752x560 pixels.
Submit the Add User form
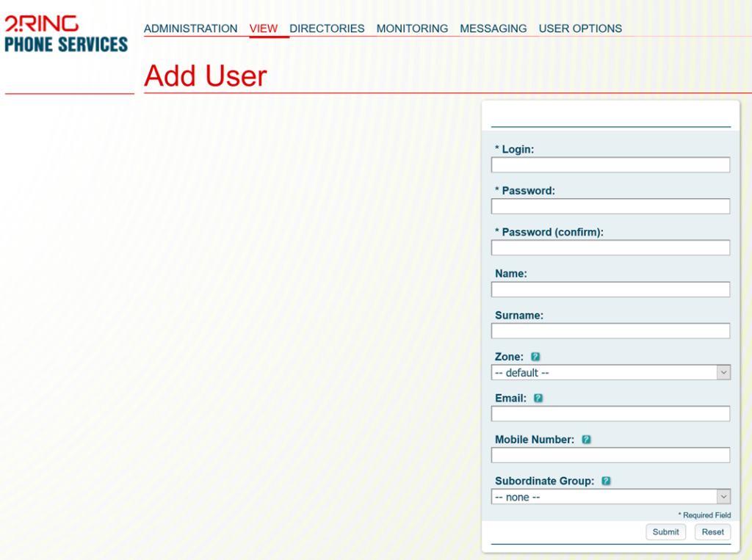coord(665,532)
